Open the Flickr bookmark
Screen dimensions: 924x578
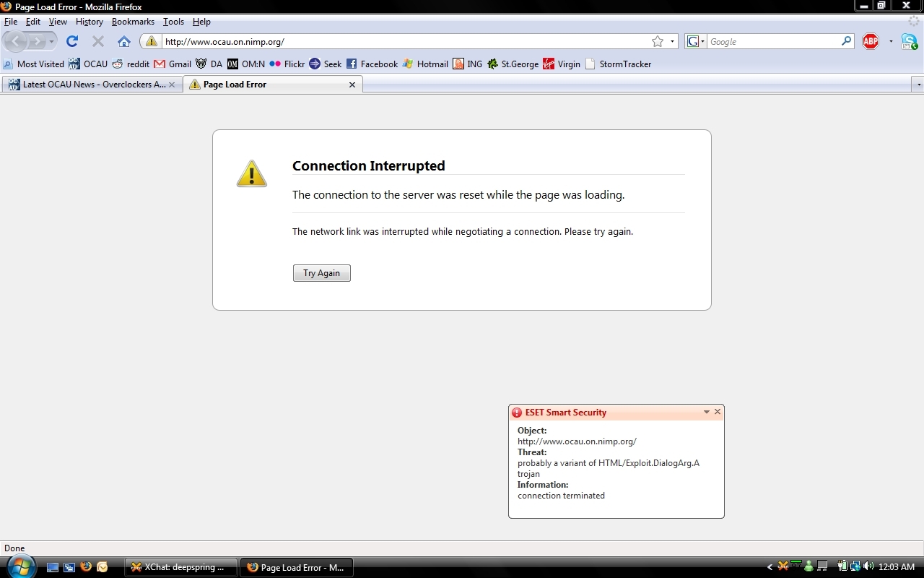click(287, 64)
